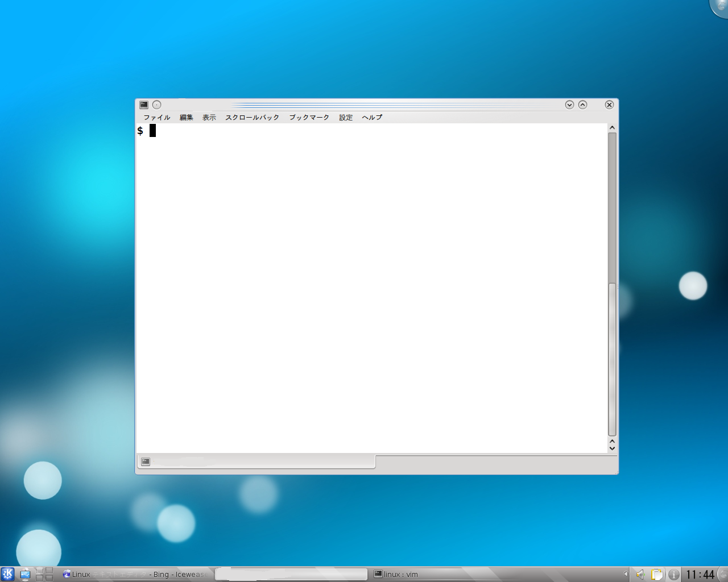Click the info notification icon in the tray
Image resolution: width=728 pixels, height=582 pixels.
[673, 574]
